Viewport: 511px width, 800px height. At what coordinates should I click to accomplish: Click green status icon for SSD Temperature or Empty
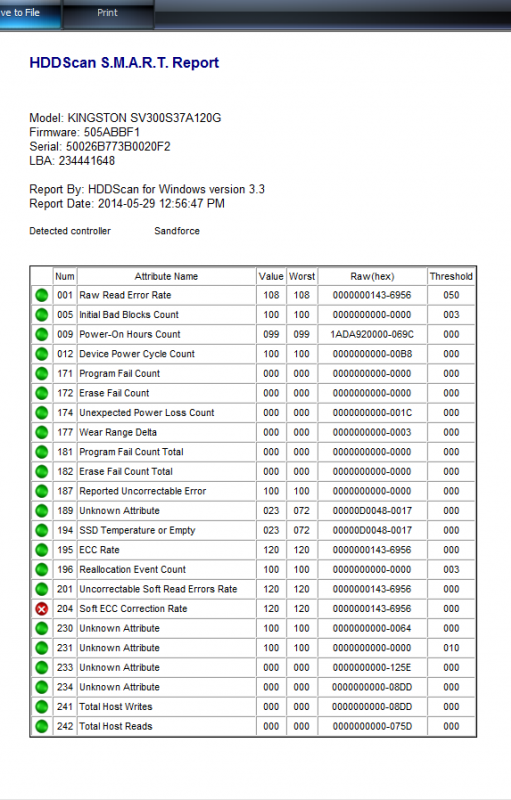pos(42,530)
